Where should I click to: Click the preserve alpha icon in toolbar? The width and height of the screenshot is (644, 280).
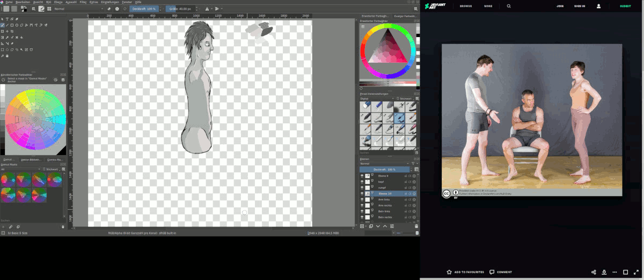tap(117, 9)
